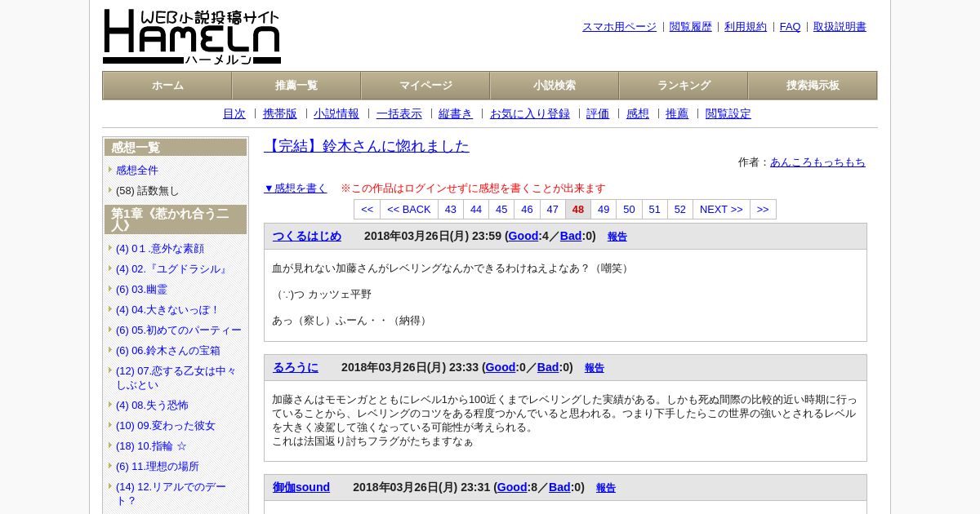980x514 pixels.
Task: Open 携帯版 link
Action: click(280, 114)
